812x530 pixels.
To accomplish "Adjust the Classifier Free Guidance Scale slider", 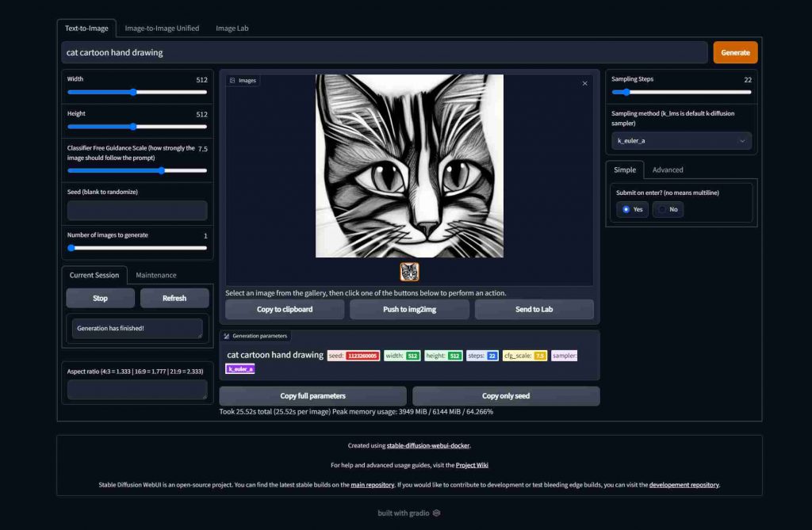I will click(x=161, y=170).
